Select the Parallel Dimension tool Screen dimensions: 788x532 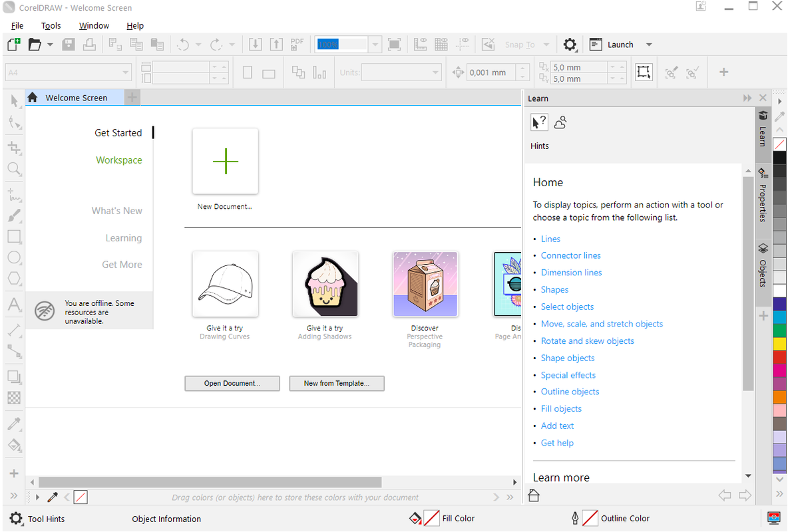coord(14,330)
